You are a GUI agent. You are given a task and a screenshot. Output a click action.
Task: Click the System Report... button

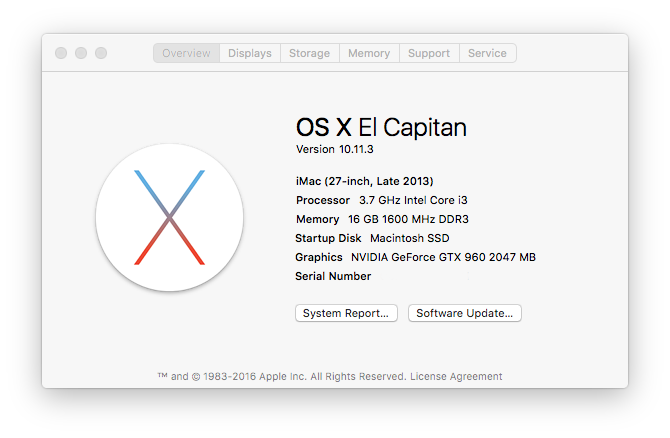click(346, 313)
